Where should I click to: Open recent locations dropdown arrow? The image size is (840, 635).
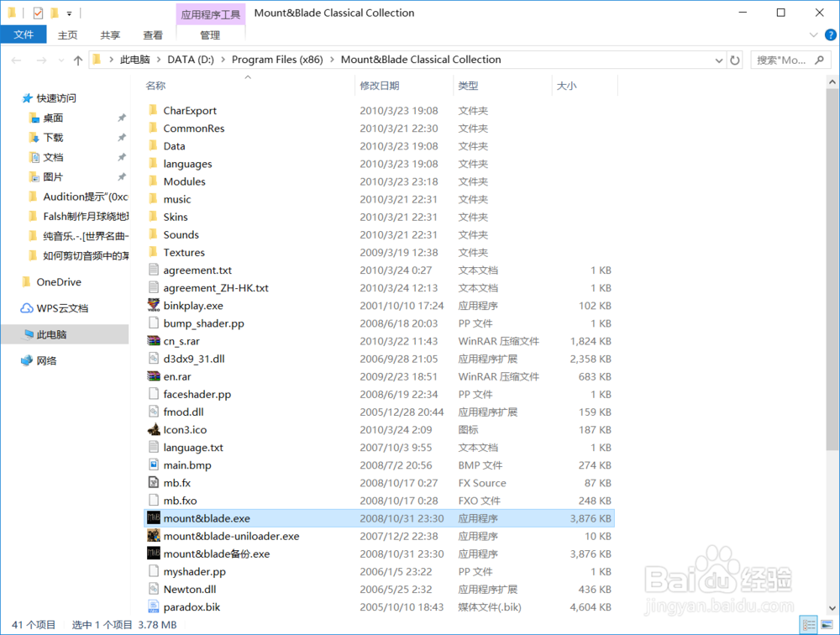pyautogui.click(x=61, y=60)
